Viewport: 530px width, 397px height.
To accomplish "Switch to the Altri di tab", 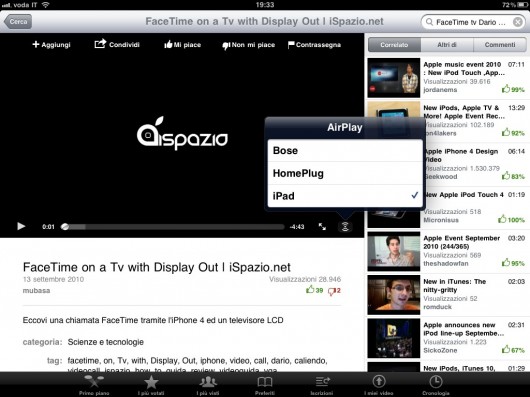I will [x=447, y=45].
